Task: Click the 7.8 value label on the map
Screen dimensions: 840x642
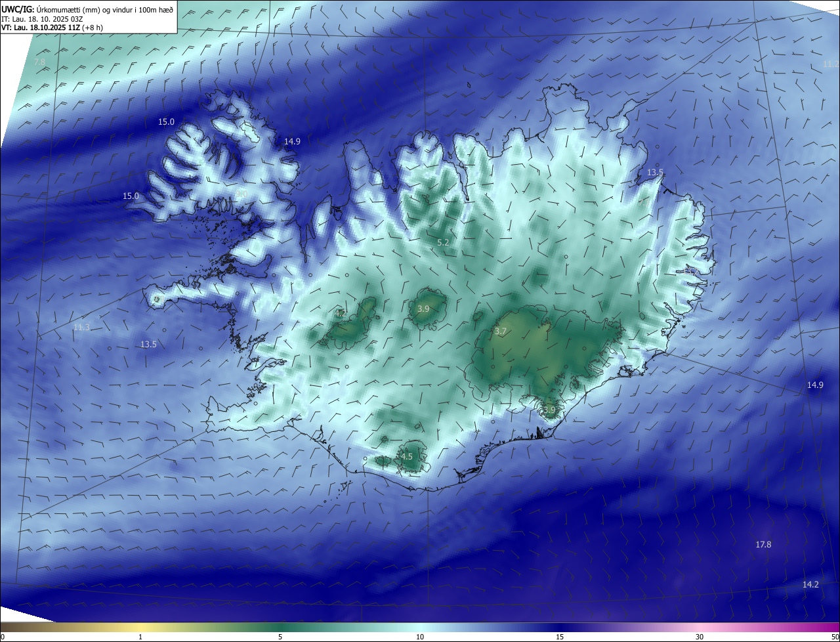Action: pos(39,62)
